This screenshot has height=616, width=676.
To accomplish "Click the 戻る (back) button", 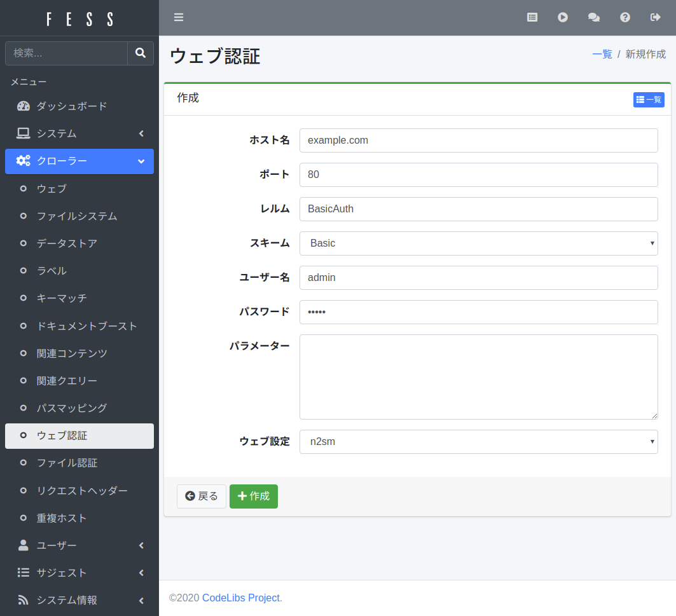I will click(201, 496).
